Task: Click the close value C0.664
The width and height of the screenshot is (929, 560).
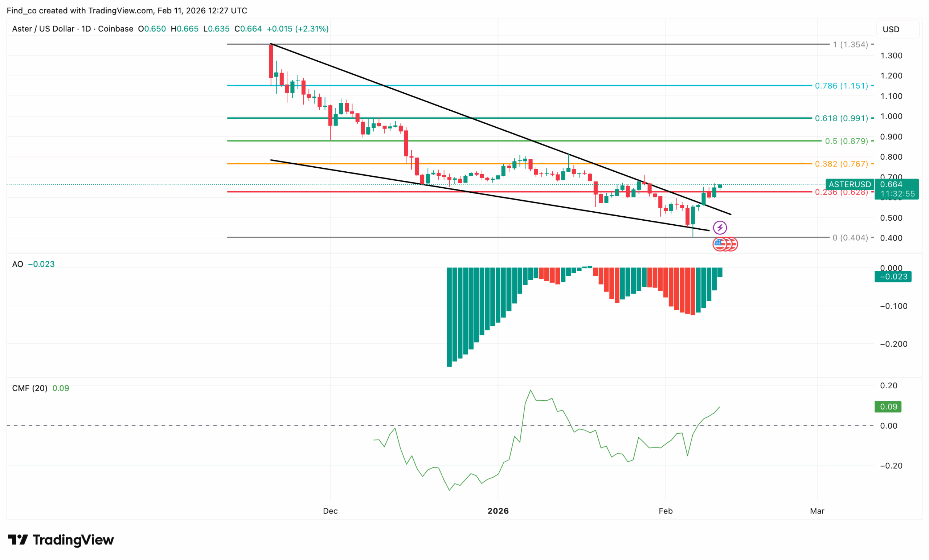Action: click(248, 29)
